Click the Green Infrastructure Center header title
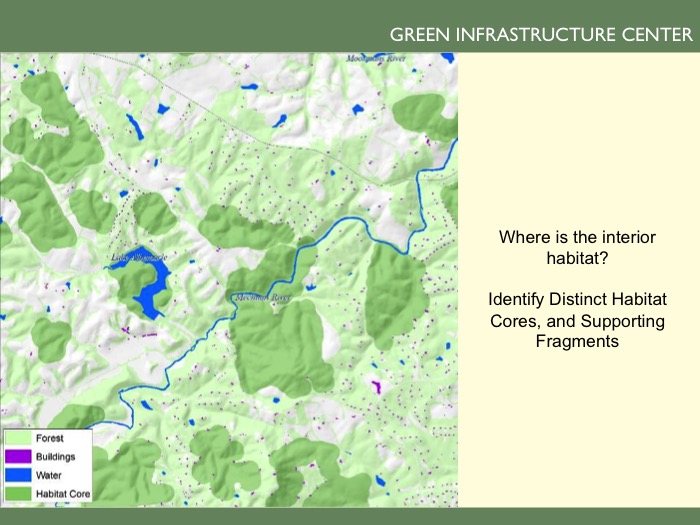 pos(540,35)
